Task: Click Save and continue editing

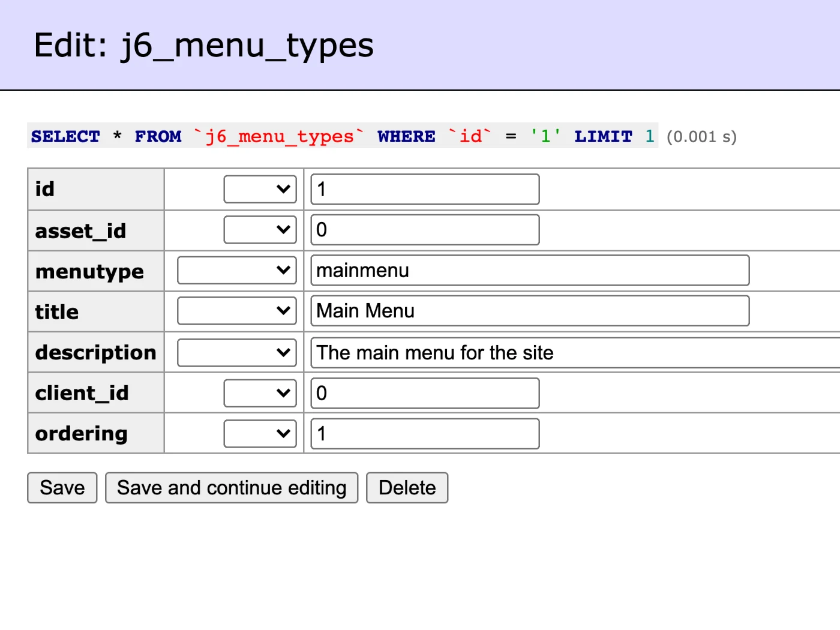Action: (x=232, y=488)
